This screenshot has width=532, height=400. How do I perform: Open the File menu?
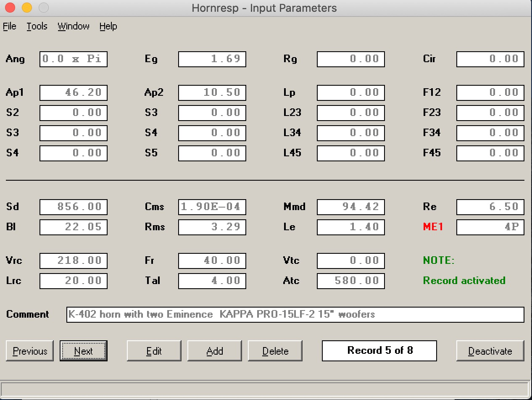coord(10,26)
